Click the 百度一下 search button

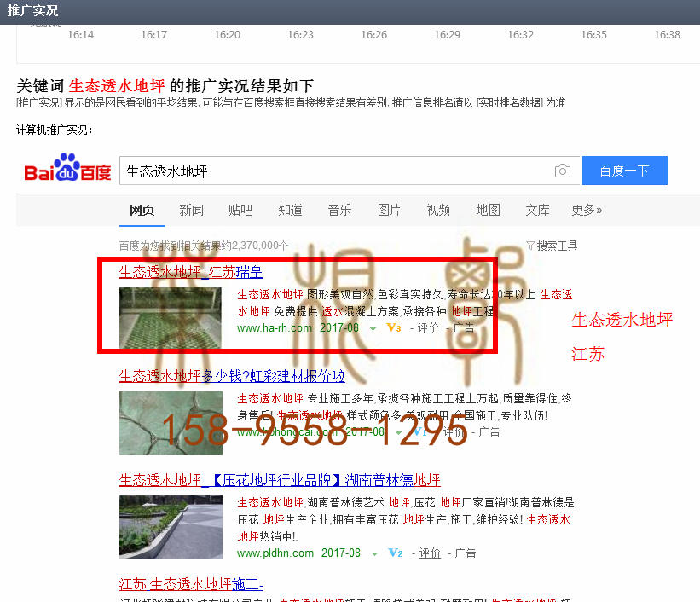click(625, 171)
